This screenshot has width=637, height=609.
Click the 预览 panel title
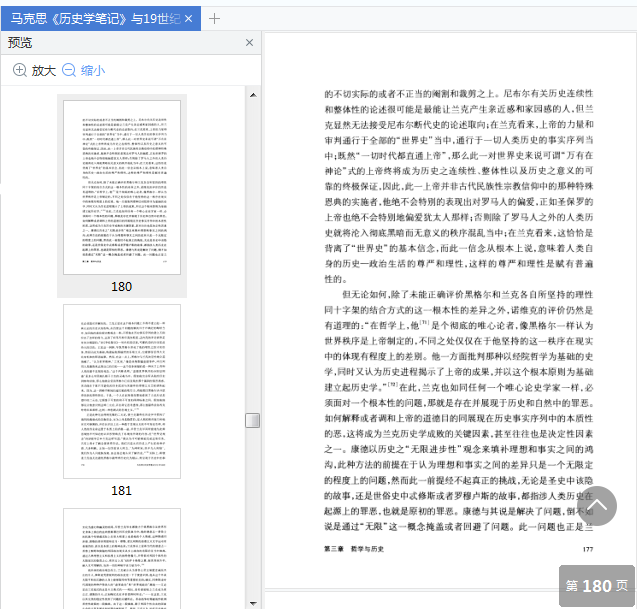point(20,43)
